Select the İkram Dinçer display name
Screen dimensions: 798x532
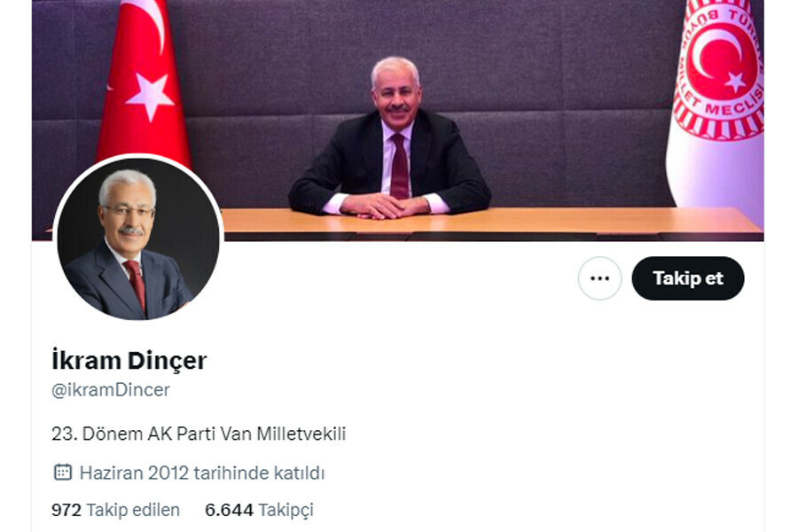pyautogui.click(x=129, y=361)
